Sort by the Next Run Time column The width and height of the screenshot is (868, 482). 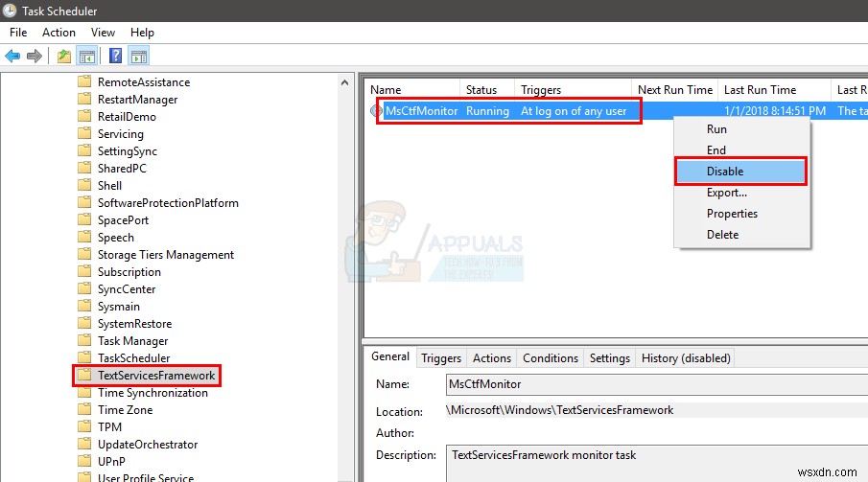[x=675, y=90]
